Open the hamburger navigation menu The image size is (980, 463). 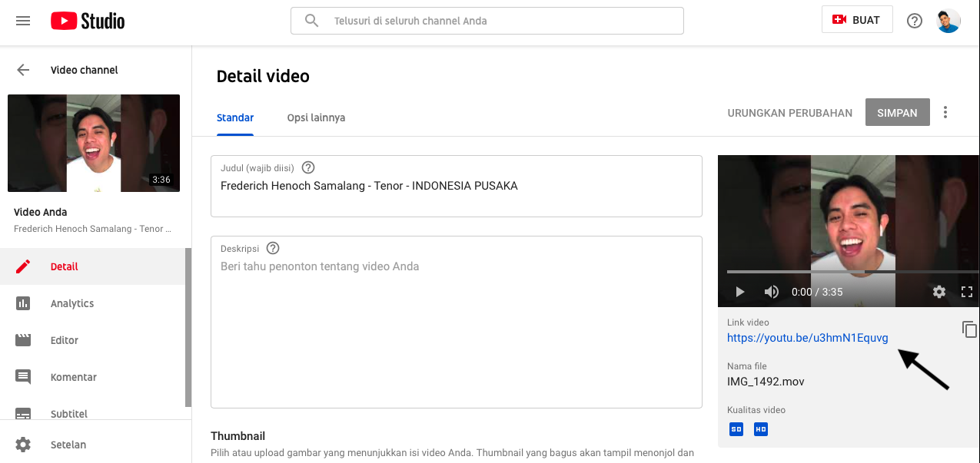(x=23, y=21)
